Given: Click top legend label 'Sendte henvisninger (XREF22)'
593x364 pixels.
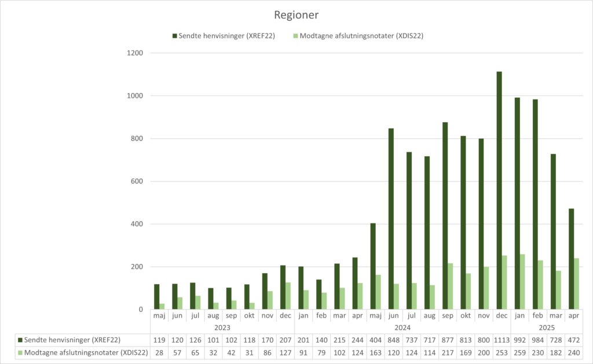Looking at the screenshot, I should pyautogui.click(x=226, y=36).
